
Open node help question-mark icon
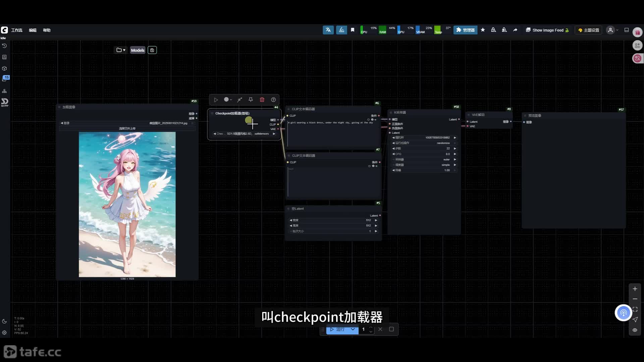[273, 100]
